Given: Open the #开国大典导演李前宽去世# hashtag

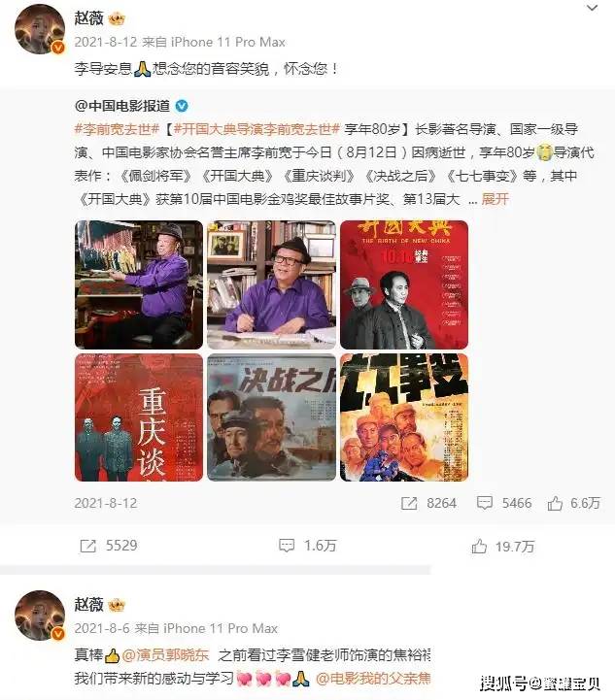Looking at the screenshot, I should 257,129.
